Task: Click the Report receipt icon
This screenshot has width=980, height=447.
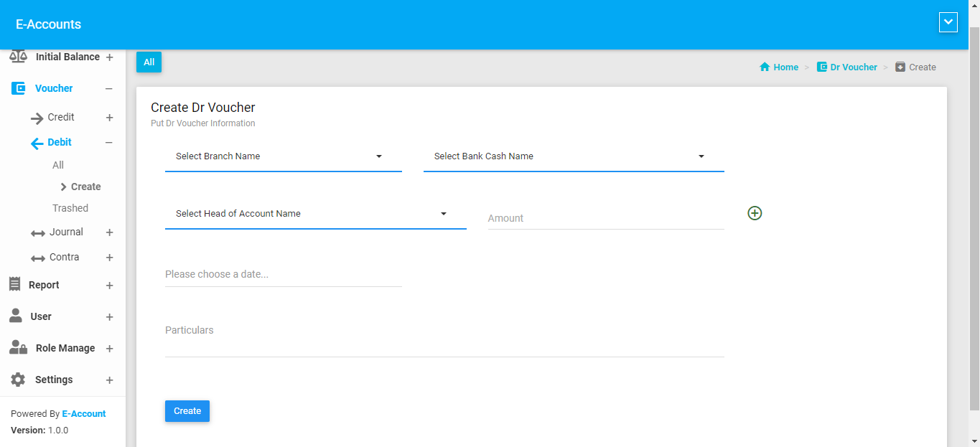Action: coord(14,285)
